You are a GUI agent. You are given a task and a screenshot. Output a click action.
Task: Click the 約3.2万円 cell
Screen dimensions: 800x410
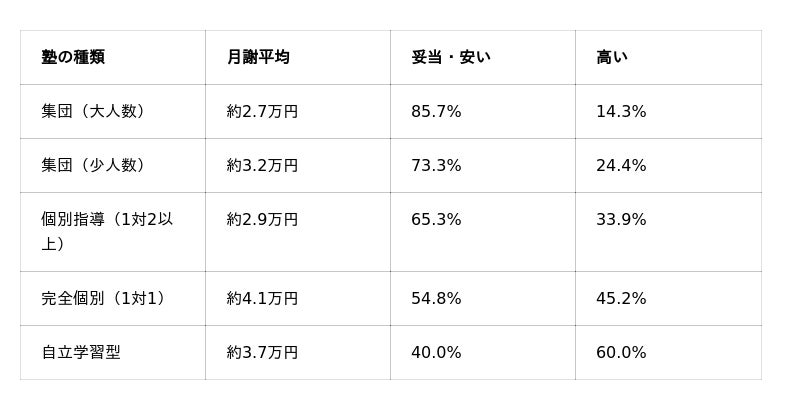point(262,165)
